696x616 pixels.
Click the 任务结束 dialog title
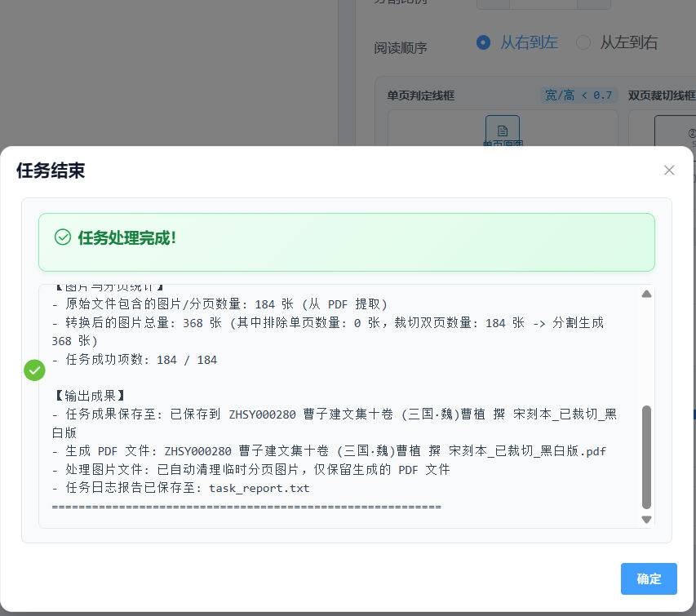(x=51, y=171)
